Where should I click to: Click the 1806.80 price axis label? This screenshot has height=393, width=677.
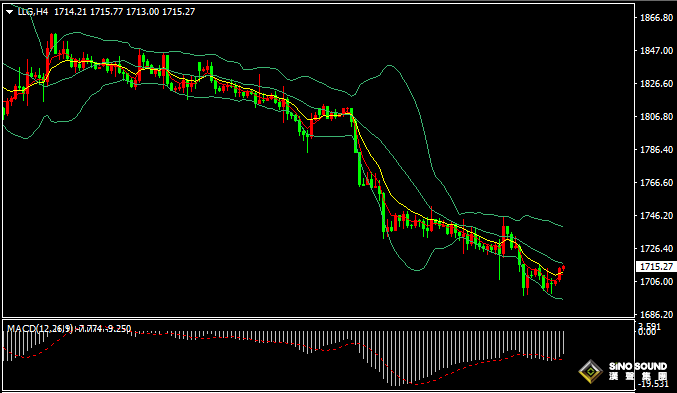(x=656, y=117)
